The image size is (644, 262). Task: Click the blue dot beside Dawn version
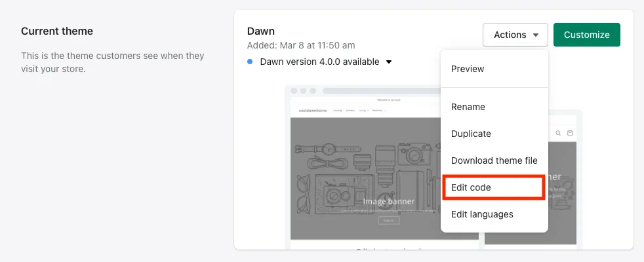click(250, 62)
